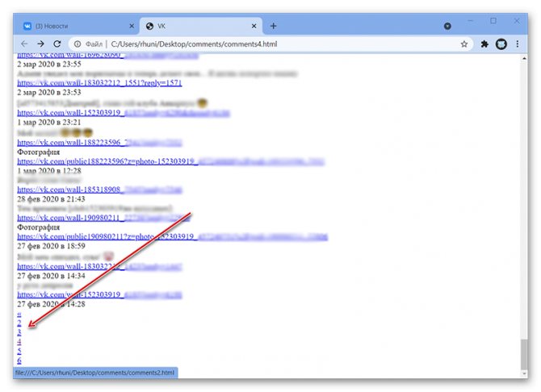Open the wall-183032212 link above 27 фев 14:34
The width and height of the screenshot is (541, 392).
[99, 266]
